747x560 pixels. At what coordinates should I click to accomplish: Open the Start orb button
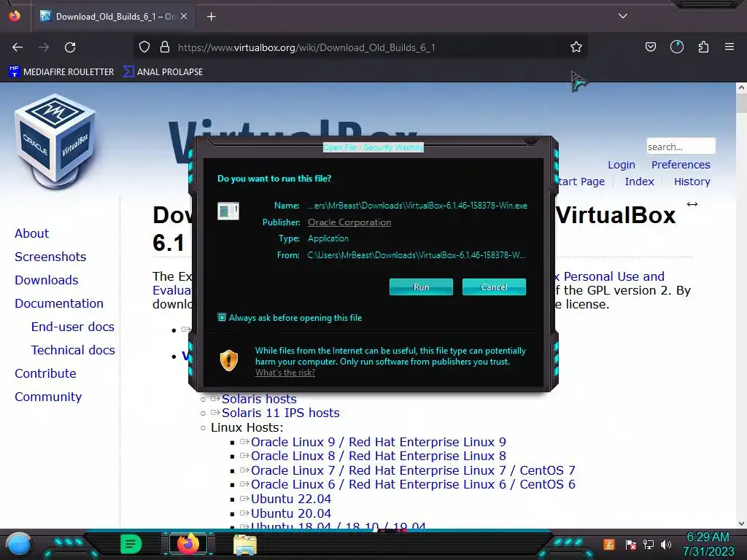click(x=18, y=545)
